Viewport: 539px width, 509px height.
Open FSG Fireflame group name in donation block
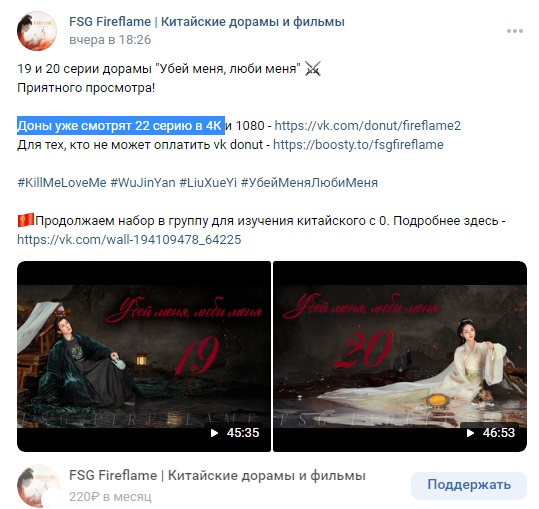coord(217,476)
